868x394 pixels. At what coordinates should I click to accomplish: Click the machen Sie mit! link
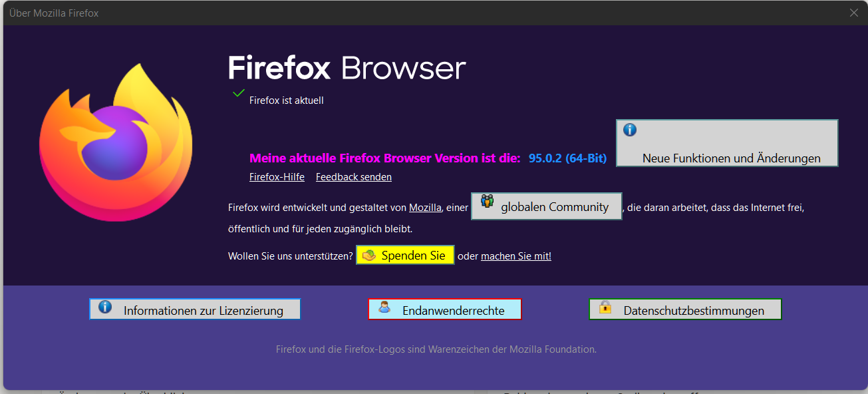pos(516,256)
